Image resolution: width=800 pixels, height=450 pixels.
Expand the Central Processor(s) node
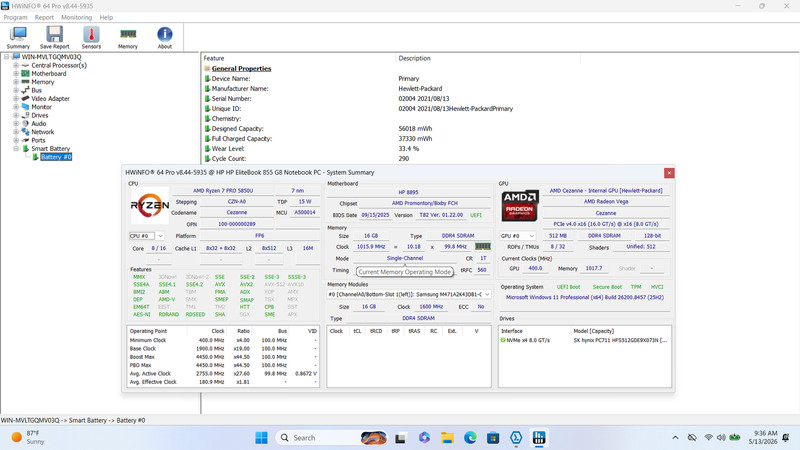click(x=16, y=65)
